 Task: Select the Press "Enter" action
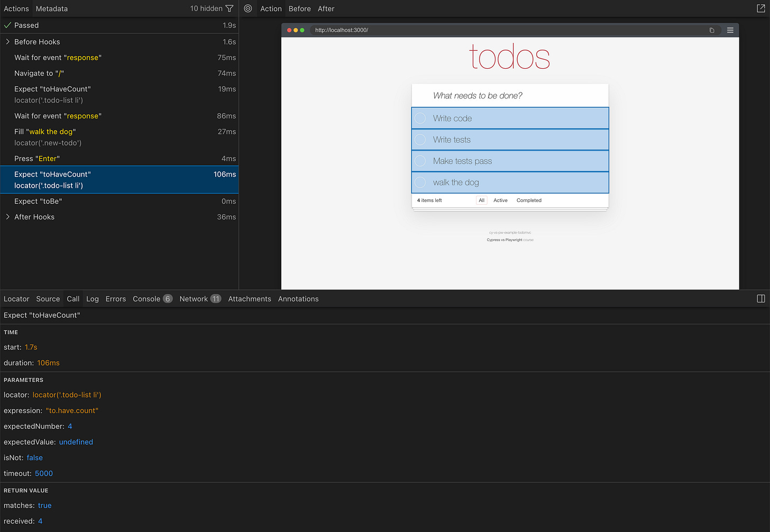pyautogui.click(x=120, y=159)
